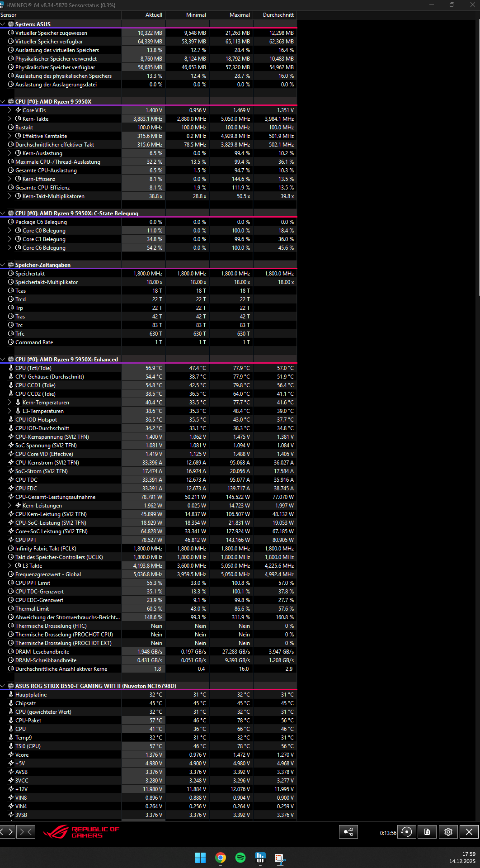Expand the Core C1 Belegung row
The width and height of the screenshot is (480, 868).
(10, 239)
